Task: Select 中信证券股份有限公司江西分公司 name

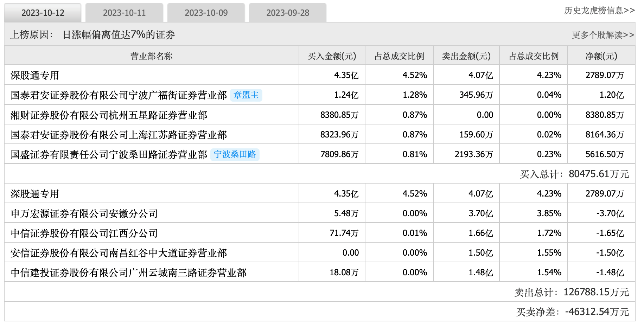Action: point(84,233)
